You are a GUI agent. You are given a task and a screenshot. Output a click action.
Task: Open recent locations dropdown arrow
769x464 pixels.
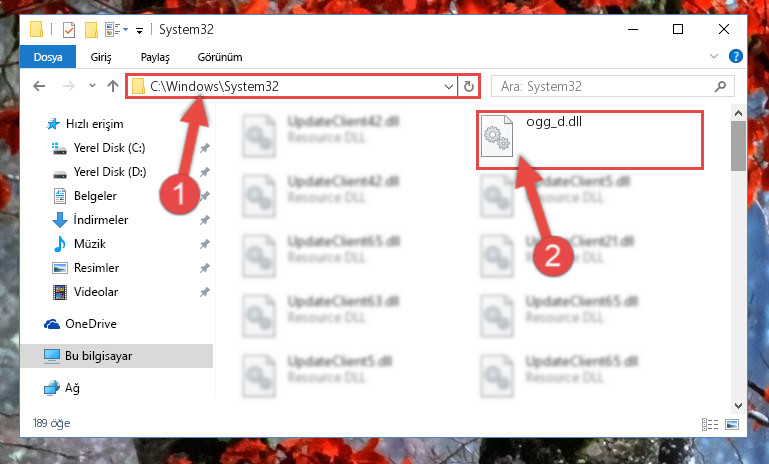click(92, 86)
